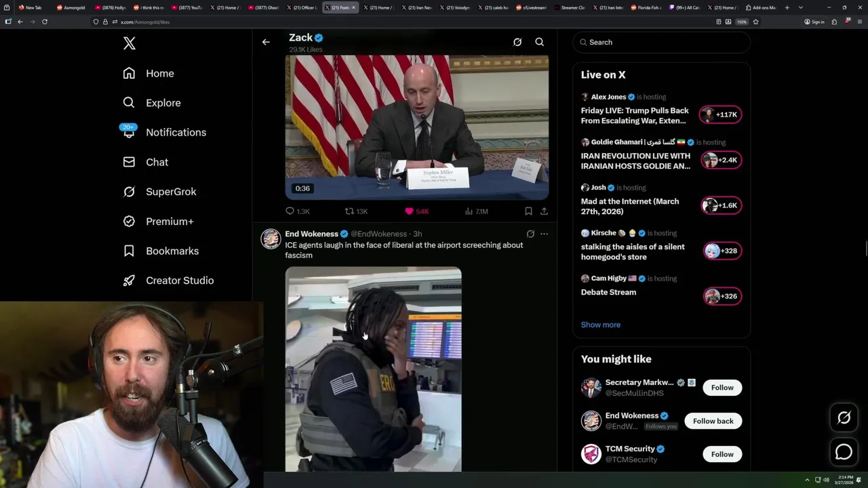Open 'Mad at the Internet' broadcast title
This screenshot has width=868, height=488.
tap(630, 206)
